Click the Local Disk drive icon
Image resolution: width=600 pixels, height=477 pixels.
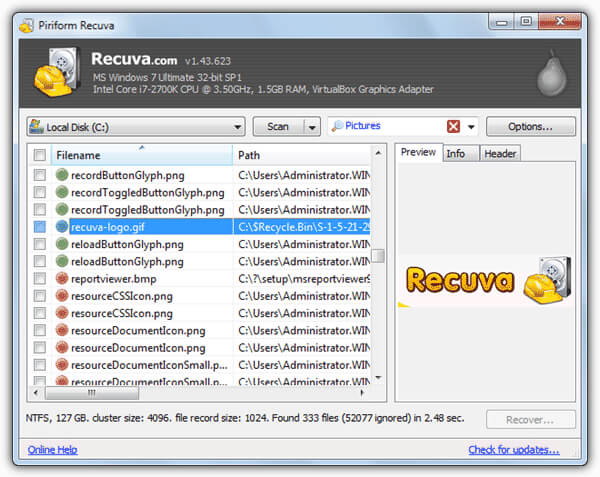click(x=36, y=126)
